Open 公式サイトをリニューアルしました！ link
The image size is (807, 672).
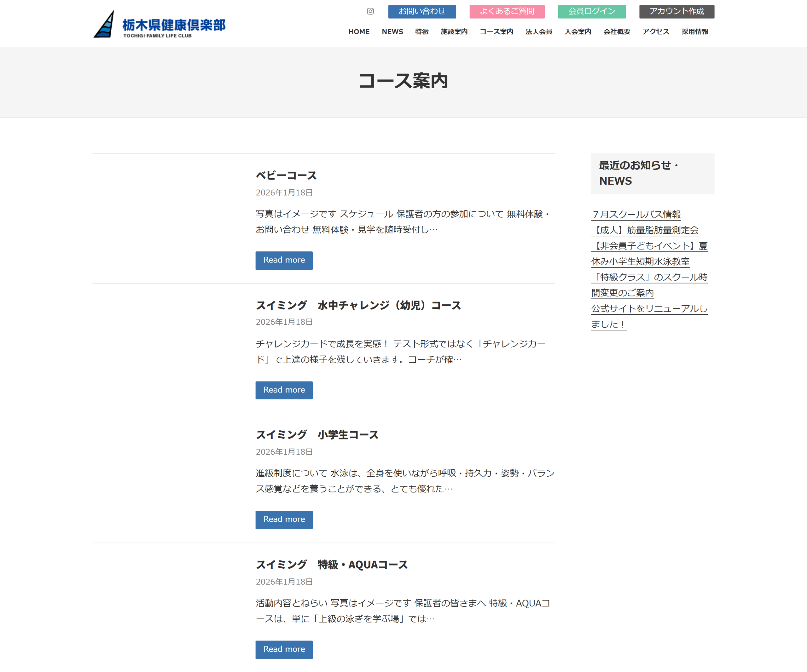tap(649, 316)
